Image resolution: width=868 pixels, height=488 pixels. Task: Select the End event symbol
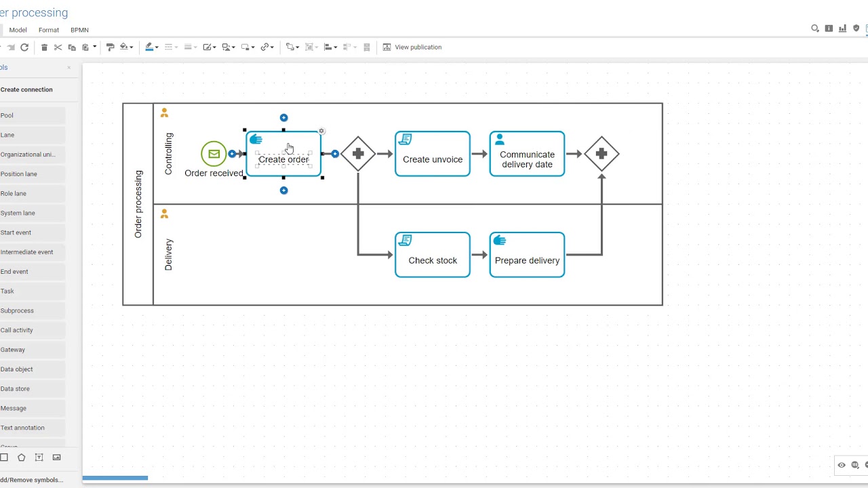tap(33, 272)
